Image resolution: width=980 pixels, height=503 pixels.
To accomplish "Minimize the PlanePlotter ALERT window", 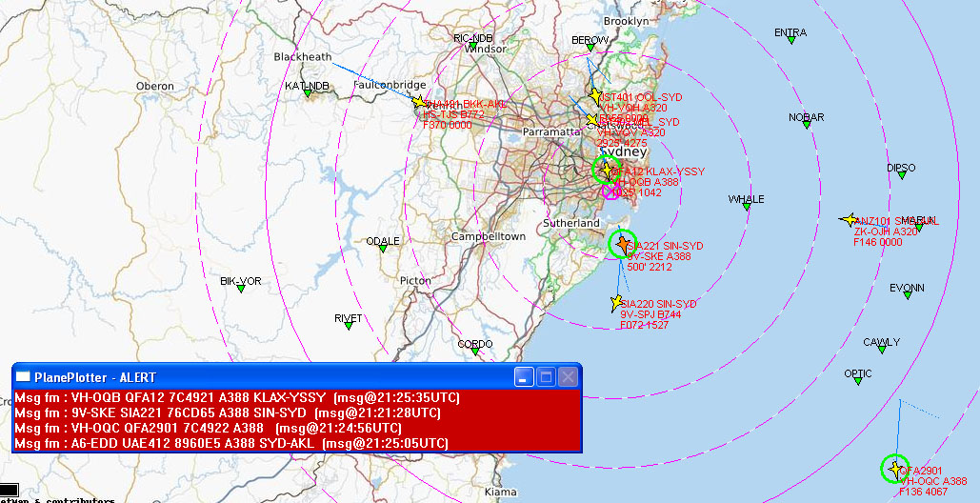I will (x=525, y=377).
